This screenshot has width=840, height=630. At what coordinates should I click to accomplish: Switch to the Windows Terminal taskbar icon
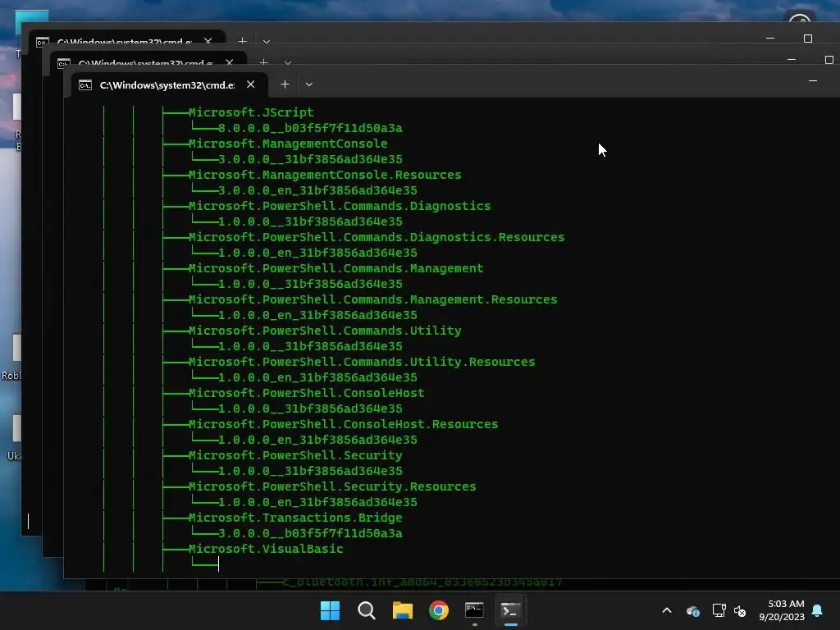[510, 610]
